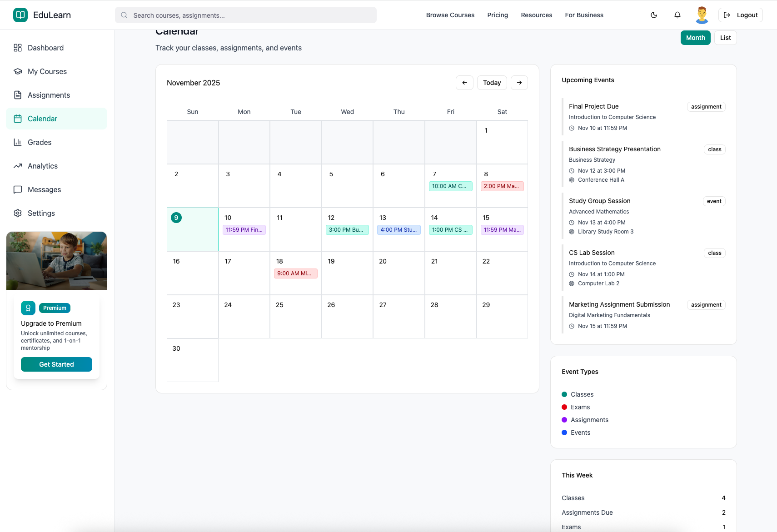Click Get Started premium button

coord(56,364)
